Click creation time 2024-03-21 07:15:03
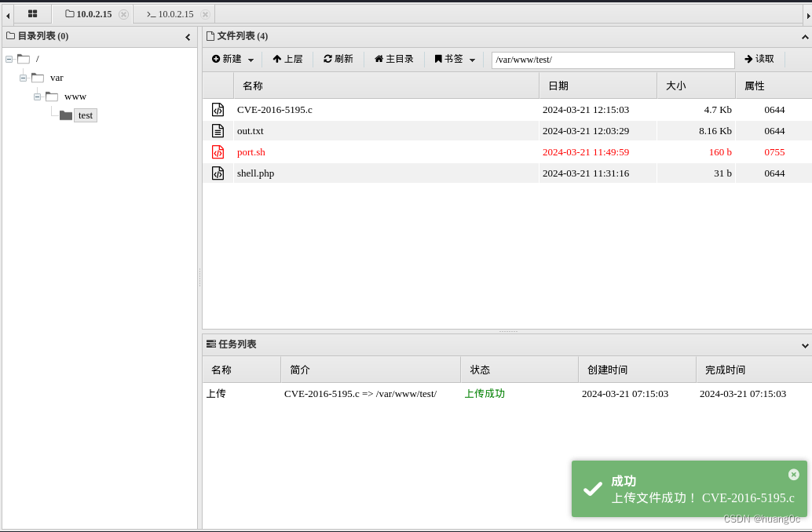The image size is (812, 532). (x=625, y=394)
